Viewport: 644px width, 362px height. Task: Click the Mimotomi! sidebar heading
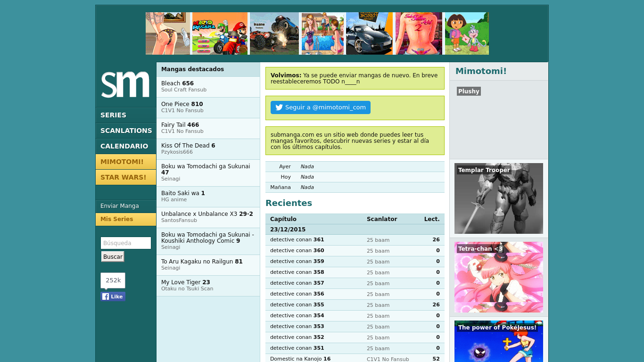tap(481, 71)
